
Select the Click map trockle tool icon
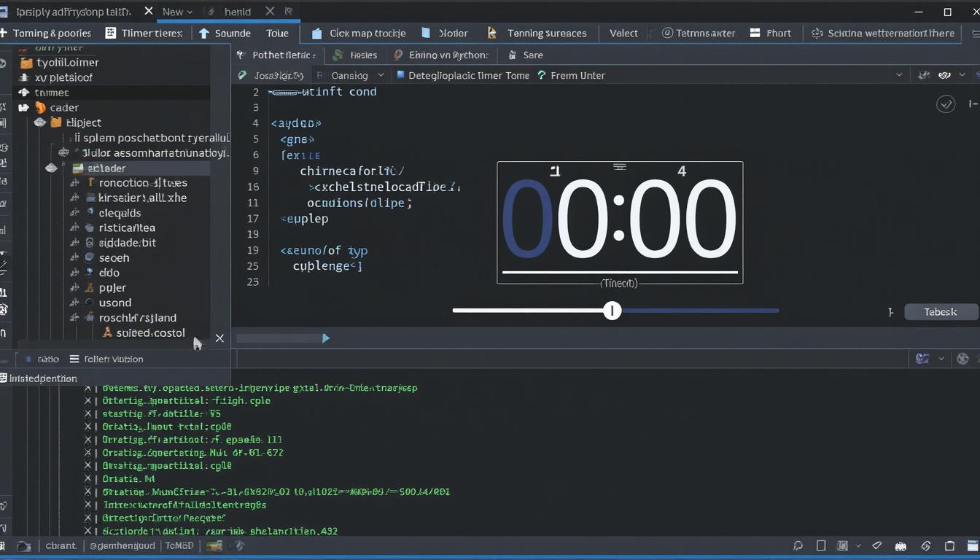(316, 33)
